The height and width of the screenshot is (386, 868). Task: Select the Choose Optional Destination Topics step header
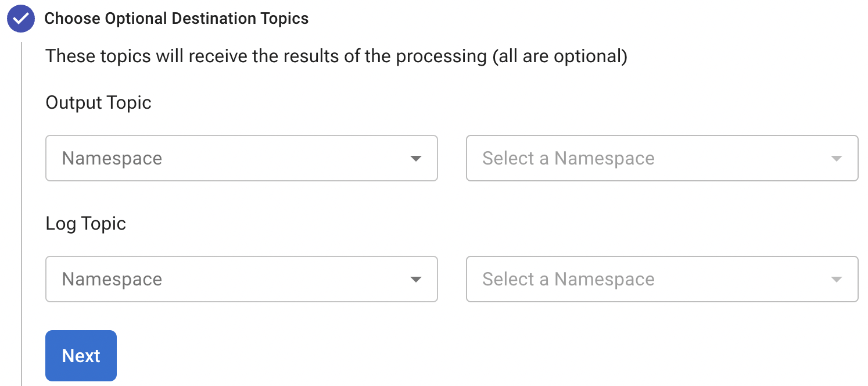[x=177, y=18]
